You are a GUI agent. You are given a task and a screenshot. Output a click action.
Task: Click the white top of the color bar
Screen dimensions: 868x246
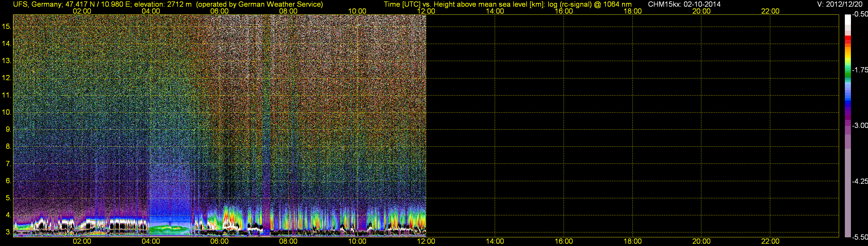(x=848, y=20)
